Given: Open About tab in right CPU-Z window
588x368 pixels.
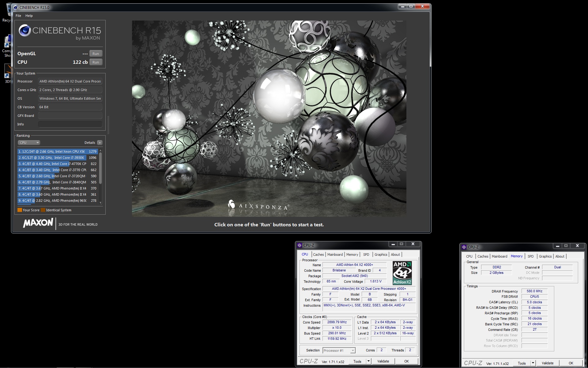Looking at the screenshot, I should pyautogui.click(x=560, y=256).
